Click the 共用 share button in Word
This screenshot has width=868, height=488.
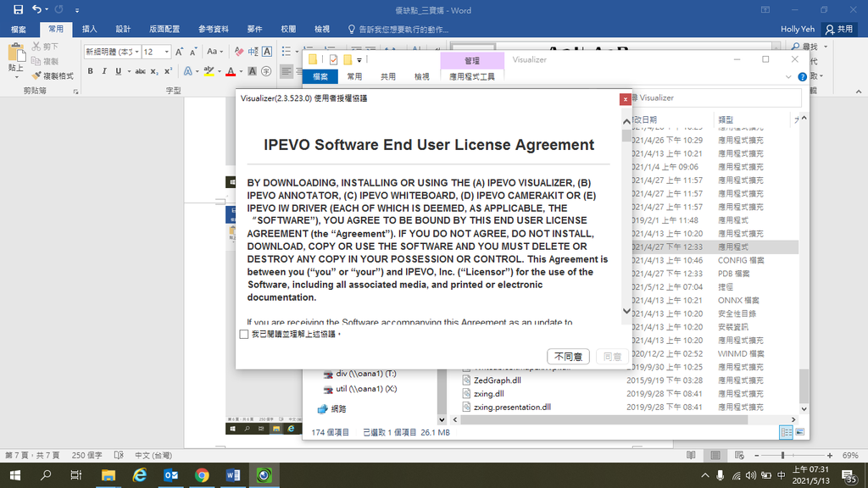click(839, 30)
